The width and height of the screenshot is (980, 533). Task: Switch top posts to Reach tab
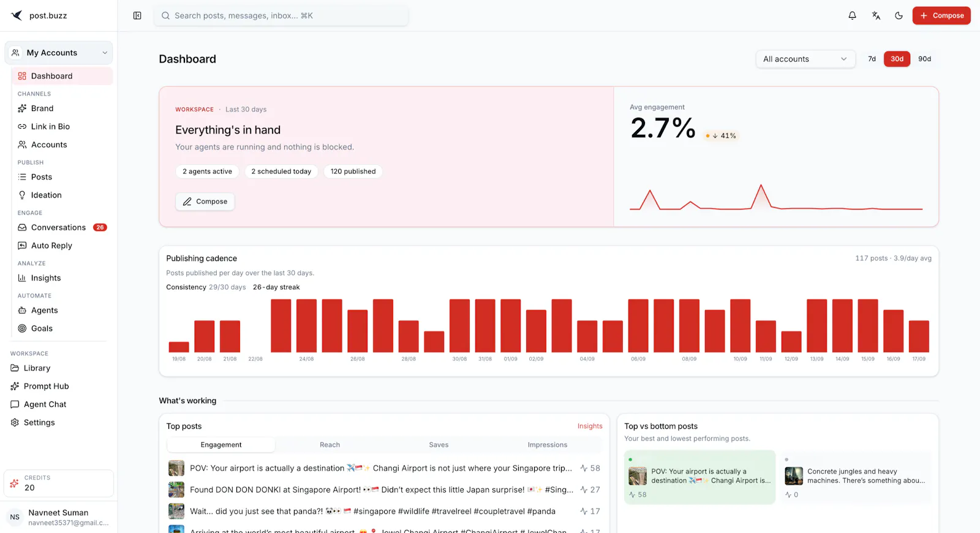pyautogui.click(x=330, y=445)
